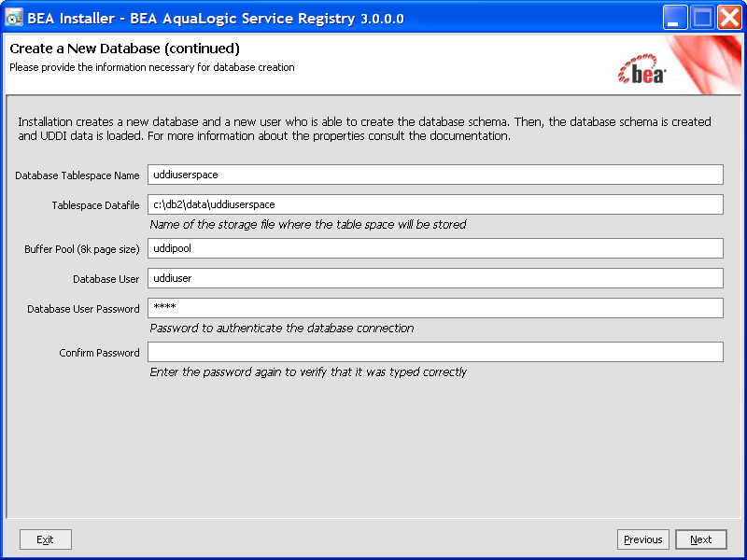
Task: Click the 'Database Tablespace Name' label
Action: (78, 175)
